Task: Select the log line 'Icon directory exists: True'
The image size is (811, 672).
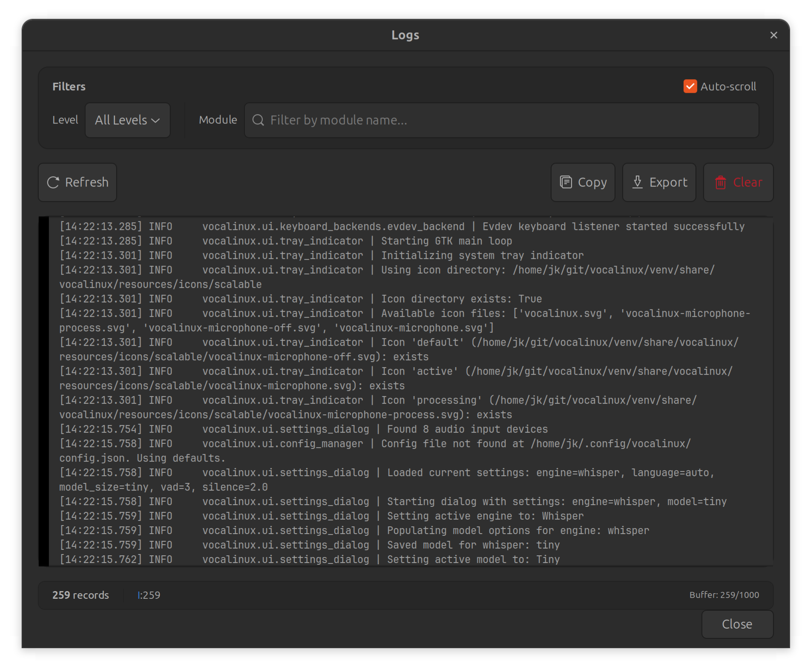Action: (301, 299)
